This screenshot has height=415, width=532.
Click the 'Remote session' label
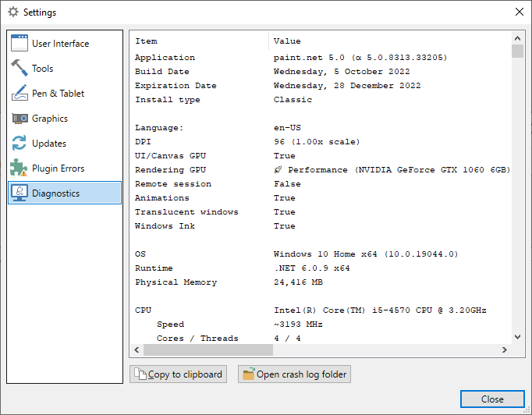click(173, 184)
